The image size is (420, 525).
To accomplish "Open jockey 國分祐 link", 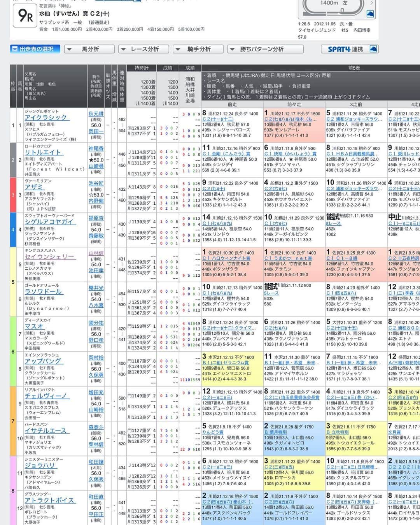I will pos(96,323).
